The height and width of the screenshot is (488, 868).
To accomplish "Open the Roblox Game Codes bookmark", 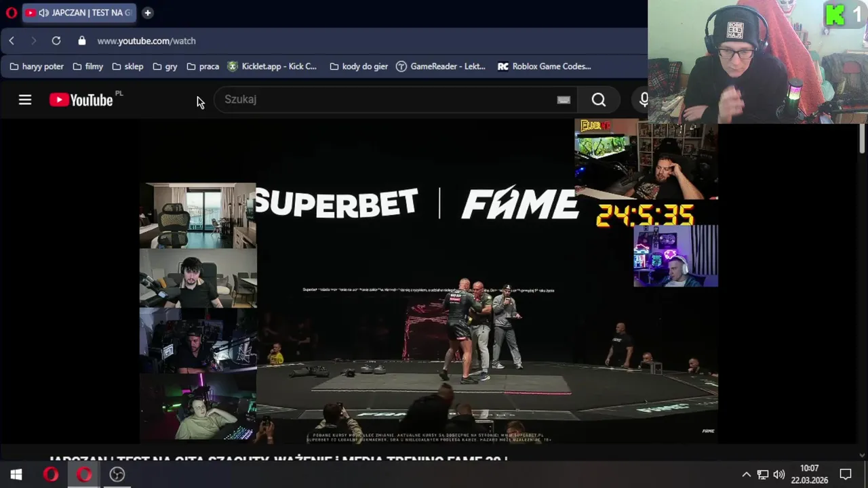I will click(x=545, y=66).
